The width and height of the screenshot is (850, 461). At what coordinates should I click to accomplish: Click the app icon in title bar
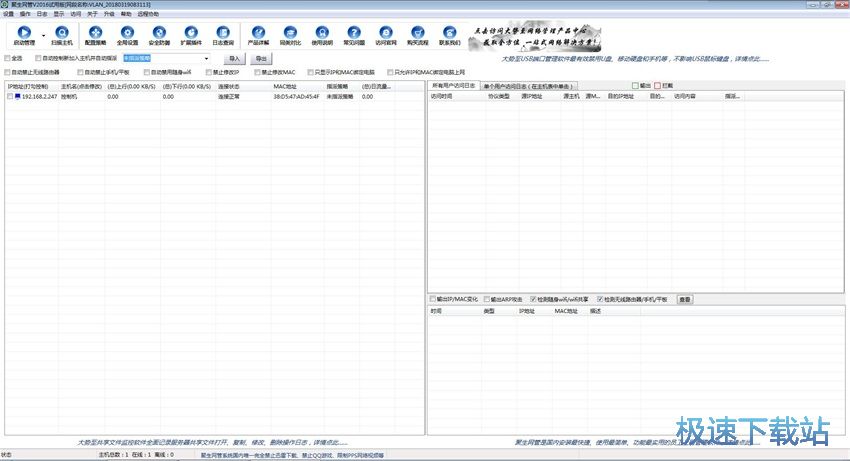pos(4,4)
